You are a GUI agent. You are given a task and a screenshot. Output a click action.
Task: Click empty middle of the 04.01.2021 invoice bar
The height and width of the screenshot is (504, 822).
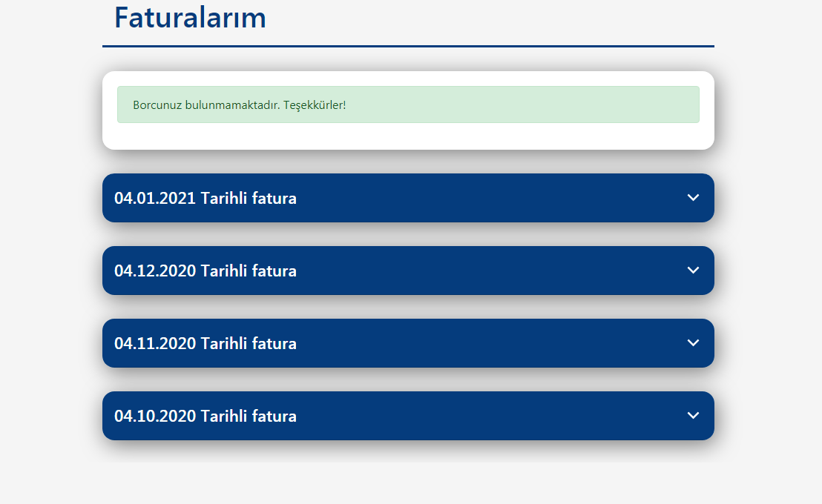487,198
